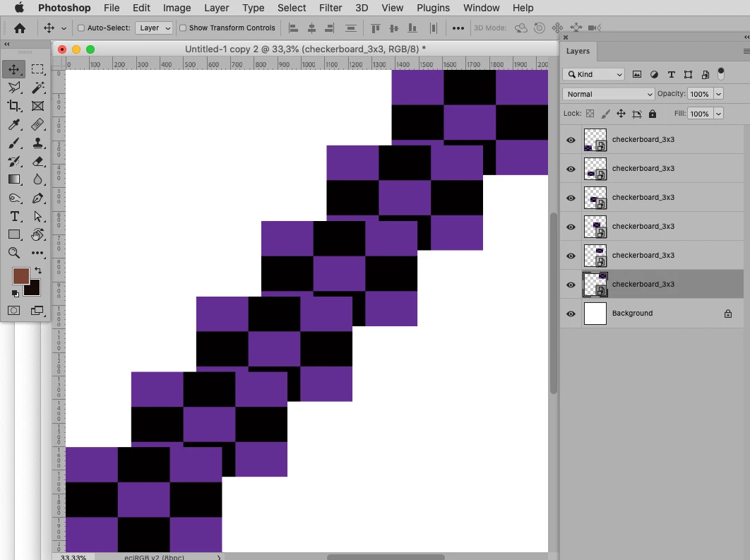The width and height of the screenshot is (750, 560).
Task: Select the Path Selection tool
Action: (x=37, y=216)
